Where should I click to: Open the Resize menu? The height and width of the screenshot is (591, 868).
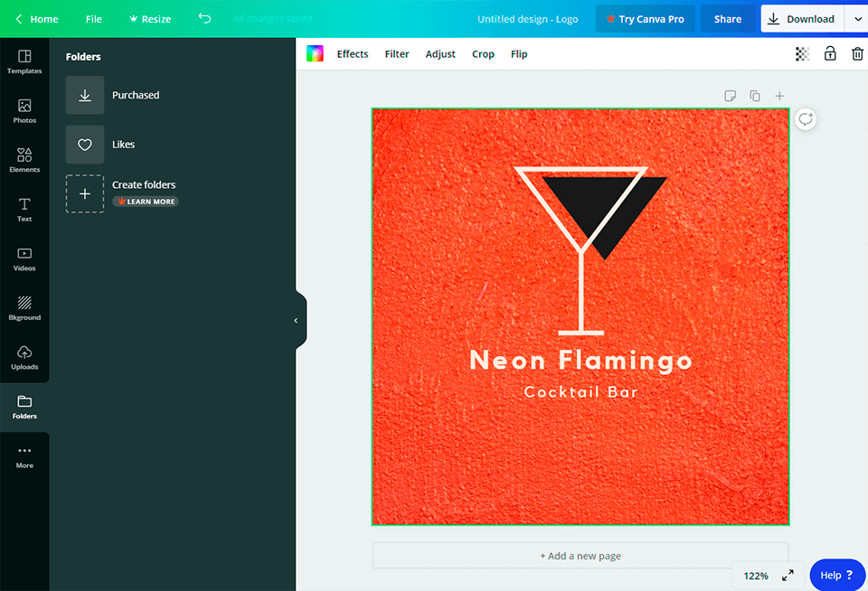coord(150,19)
